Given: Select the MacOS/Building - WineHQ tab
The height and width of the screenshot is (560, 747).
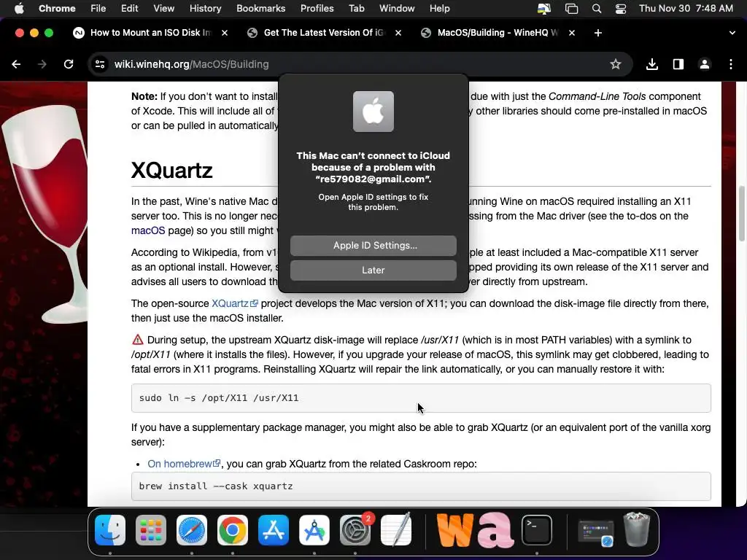Looking at the screenshot, I should point(498,32).
